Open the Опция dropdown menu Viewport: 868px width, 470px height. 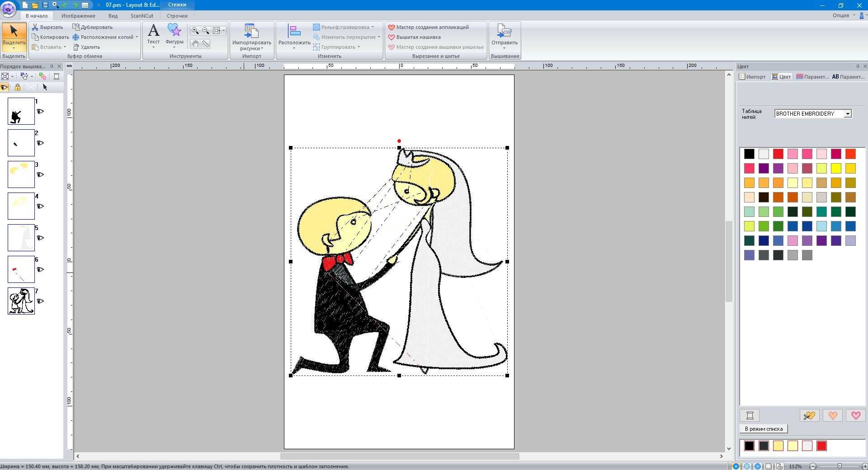click(844, 15)
